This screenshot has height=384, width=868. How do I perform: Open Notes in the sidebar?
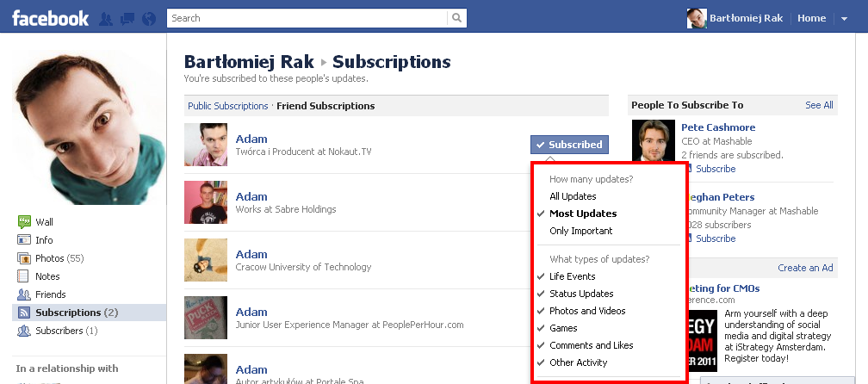pos(47,276)
